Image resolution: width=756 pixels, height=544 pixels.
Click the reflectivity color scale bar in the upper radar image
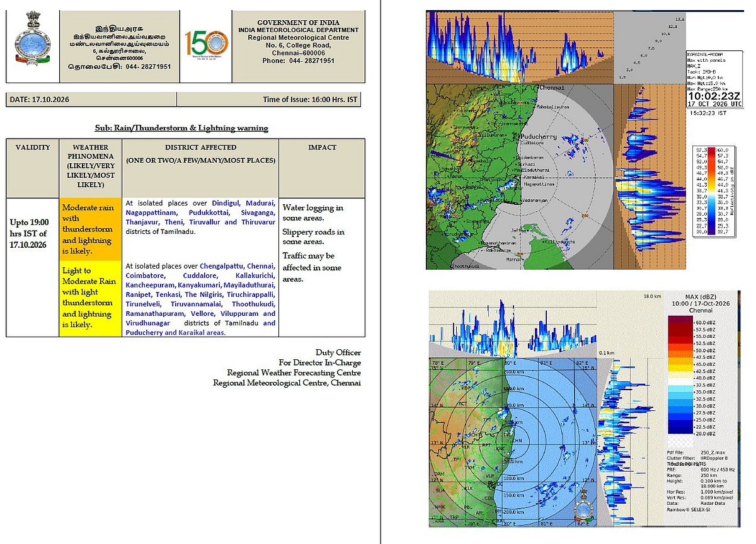tap(713, 192)
